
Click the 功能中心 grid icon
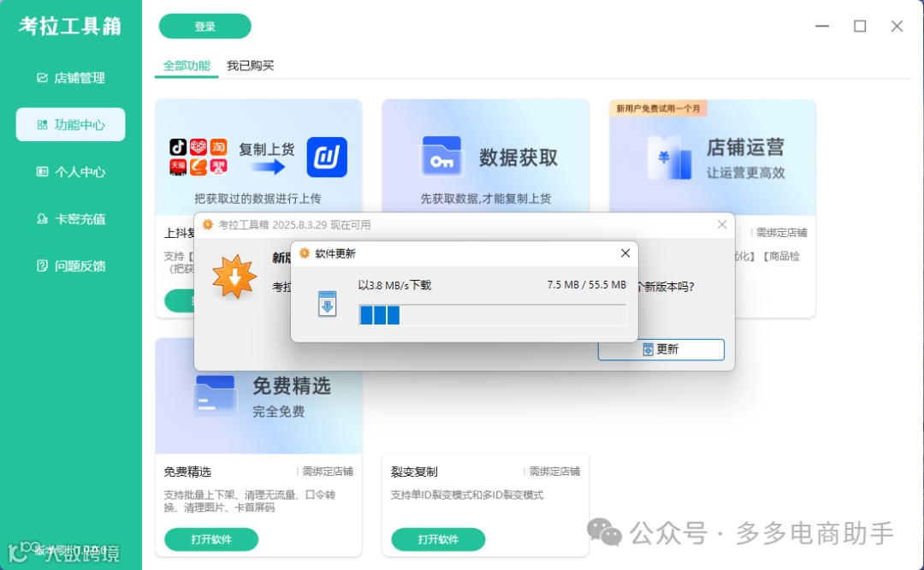(42, 124)
